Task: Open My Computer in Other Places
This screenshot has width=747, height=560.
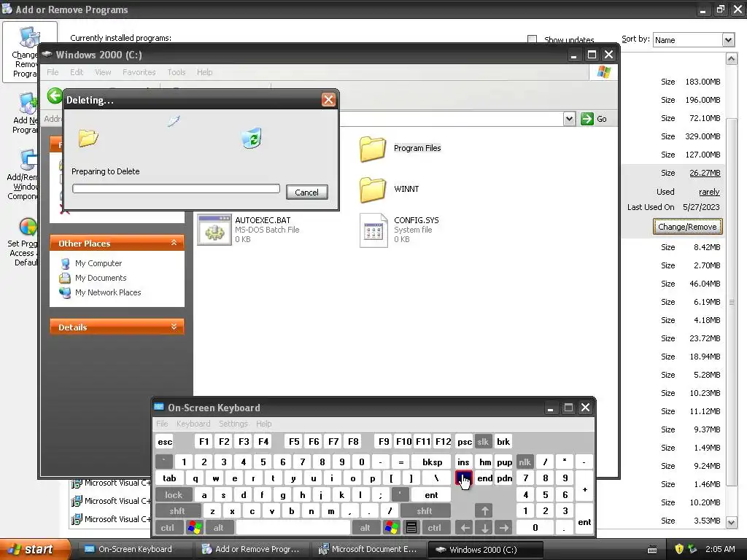Action: (x=98, y=263)
